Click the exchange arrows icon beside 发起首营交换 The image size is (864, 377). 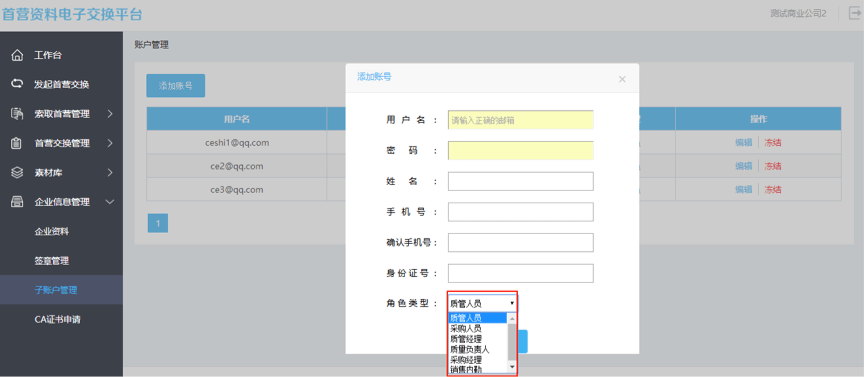click(x=18, y=84)
